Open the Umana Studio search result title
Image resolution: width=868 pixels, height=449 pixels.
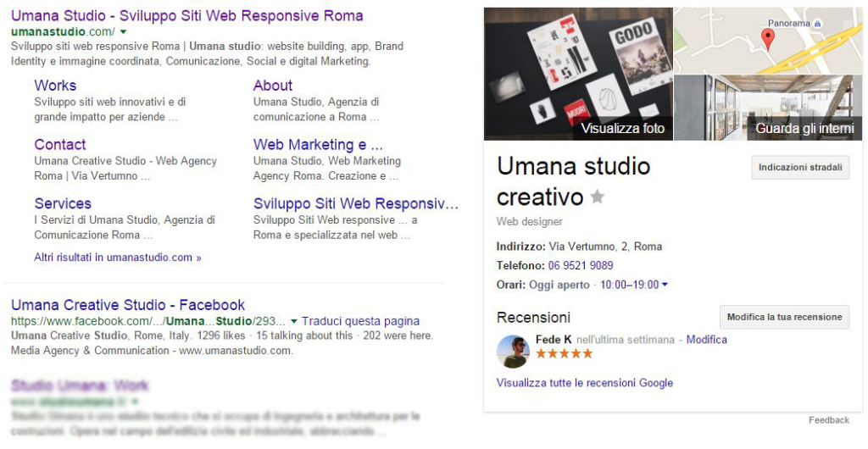187,15
